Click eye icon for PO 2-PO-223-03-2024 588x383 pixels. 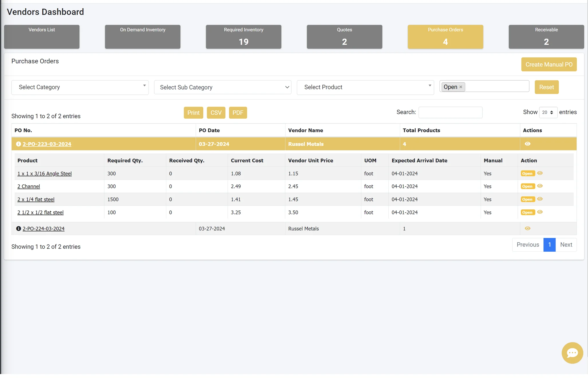point(527,144)
